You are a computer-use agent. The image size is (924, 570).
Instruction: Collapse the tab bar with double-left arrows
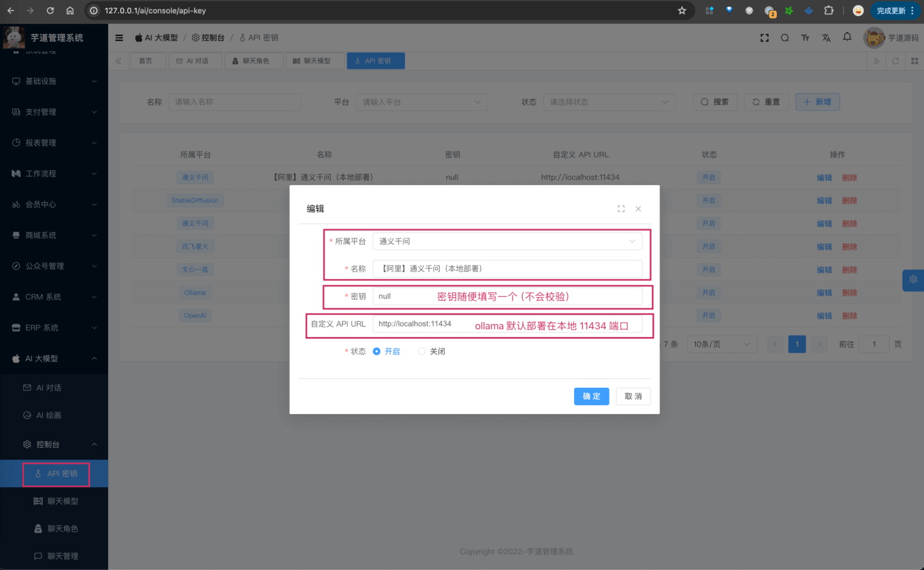(118, 61)
